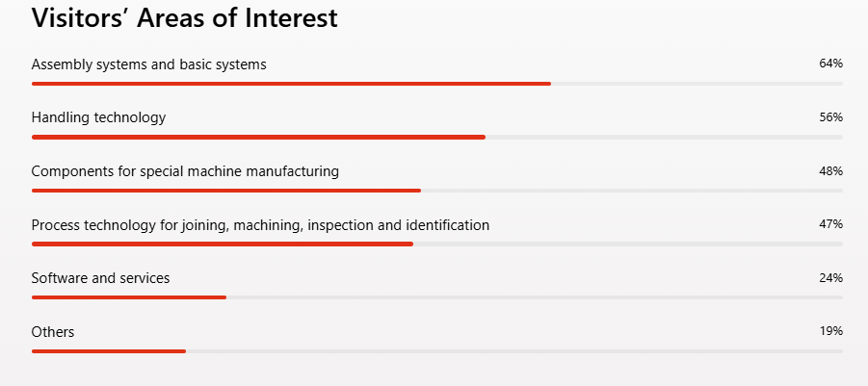Viewport: 868px width, 386px height.
Task: Click the Handling technology label
Action: [98, 117]
